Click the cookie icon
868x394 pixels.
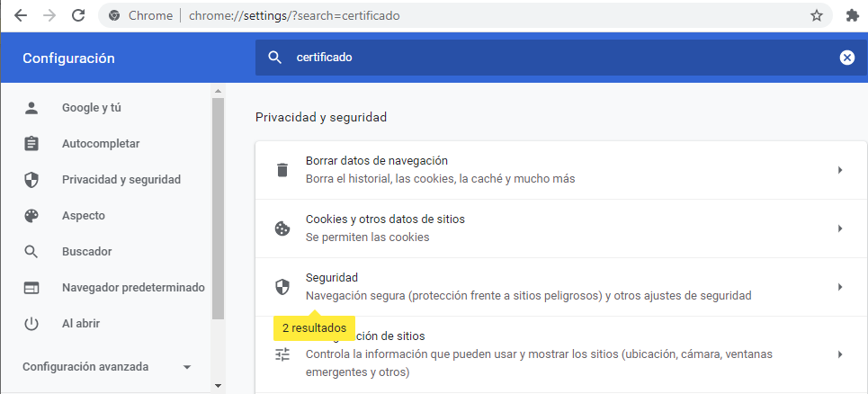282,228
